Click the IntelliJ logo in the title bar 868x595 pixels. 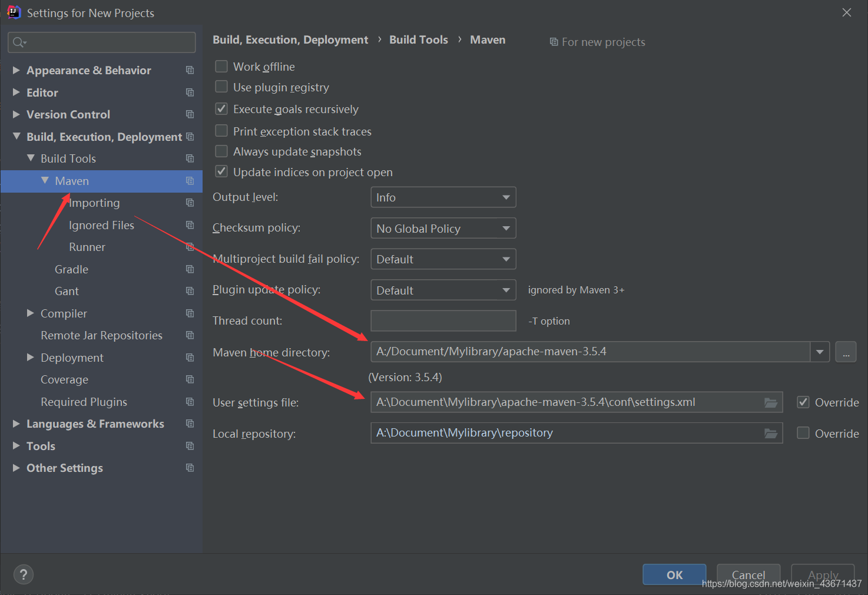click(14, 12)
